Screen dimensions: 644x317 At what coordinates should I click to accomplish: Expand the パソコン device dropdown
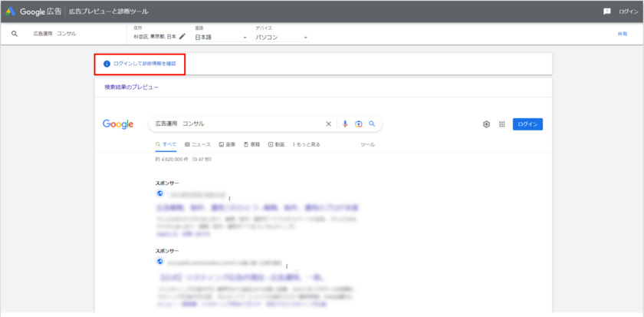pos(281,37)
